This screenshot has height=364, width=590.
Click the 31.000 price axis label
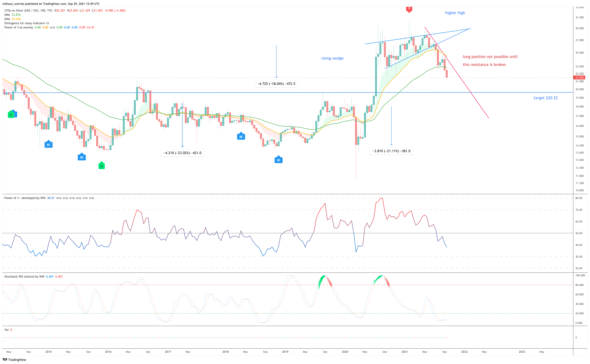pyautogui.click(x=579, y=17)
